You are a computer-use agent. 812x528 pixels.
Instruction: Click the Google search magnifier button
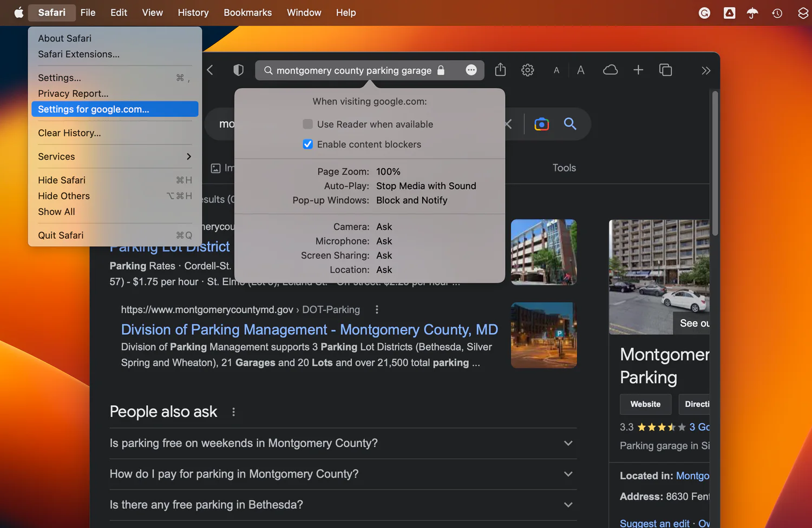tap(570, 124)
